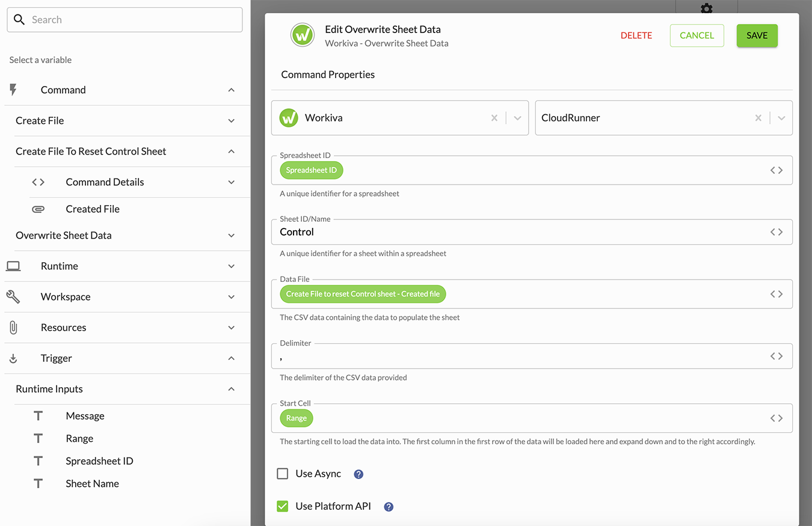The width and height of the screenshot is (812, 526).
Task: Expand the Overwrite Sheet Data section
Action: (x=232, y=236)
